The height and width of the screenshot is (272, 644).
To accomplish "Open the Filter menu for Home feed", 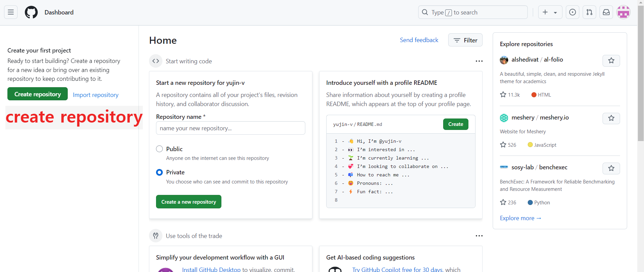I will 465,40.
